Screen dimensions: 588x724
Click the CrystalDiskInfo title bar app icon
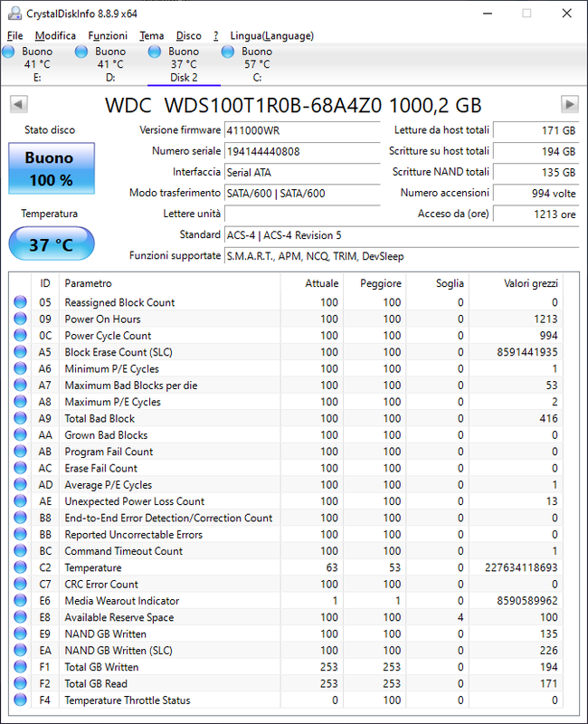tap(14, 14)
